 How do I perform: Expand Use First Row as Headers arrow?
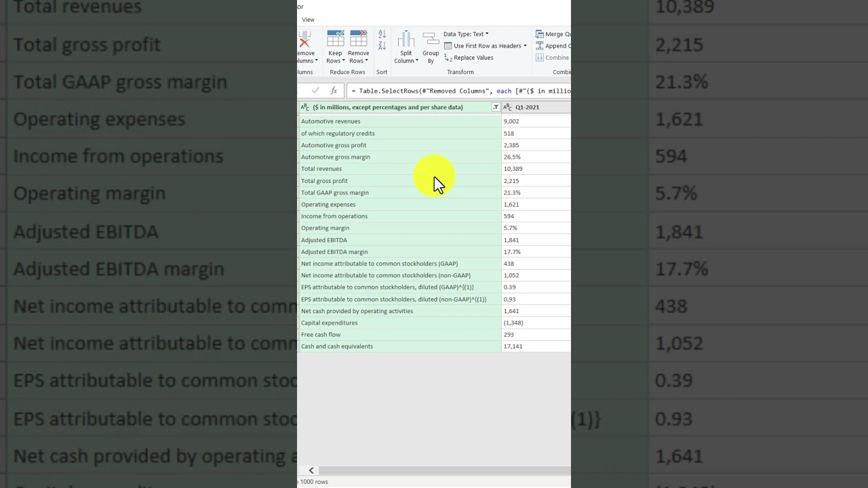pos(525,46)
